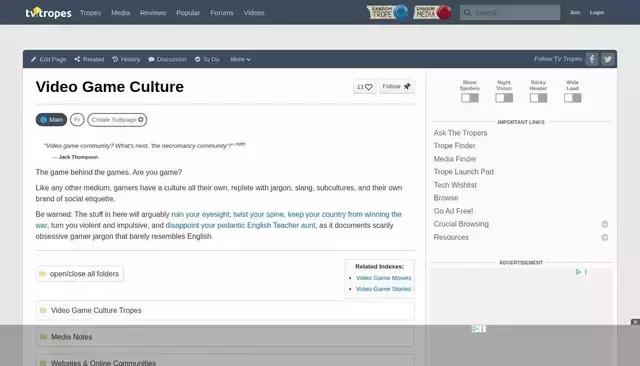Viewport: 640px width, 366px height.
Task: Click Create Subpage button
Action: coord(117,120)
